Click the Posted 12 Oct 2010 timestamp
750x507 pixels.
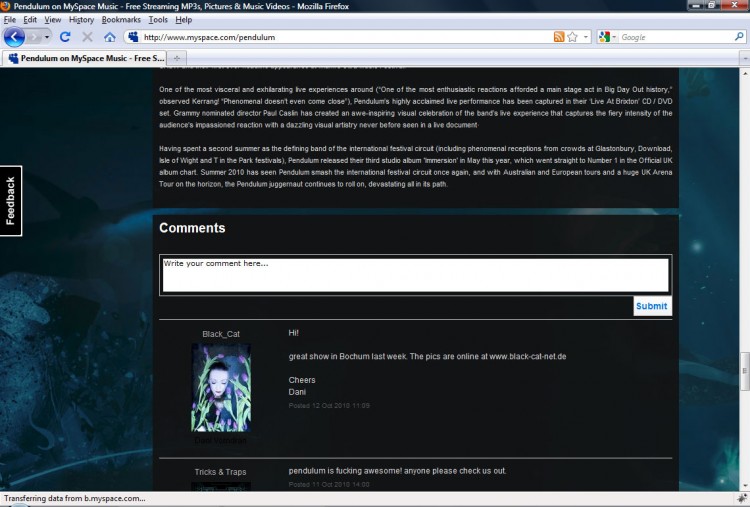[x=329, y=406]
